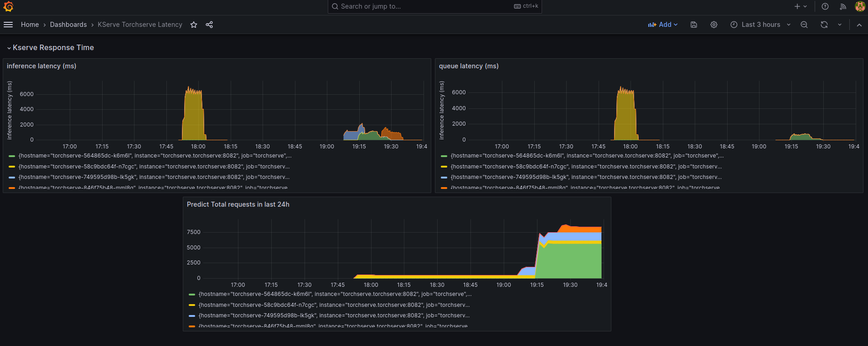Open the Last 3 hours time picker
This screenshot has height=346, width=868.
[x=760, y=25]
